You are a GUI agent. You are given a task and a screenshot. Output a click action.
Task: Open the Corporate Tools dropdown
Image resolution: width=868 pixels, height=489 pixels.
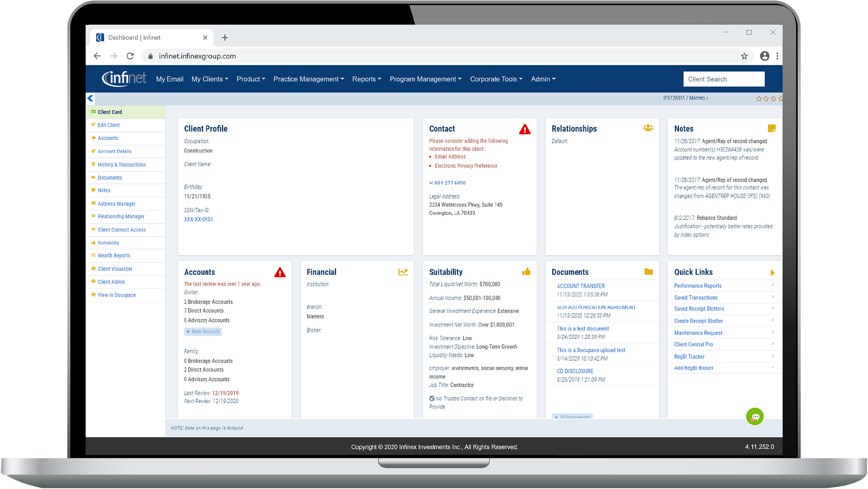pyautogui.click(x=496, y=79)
